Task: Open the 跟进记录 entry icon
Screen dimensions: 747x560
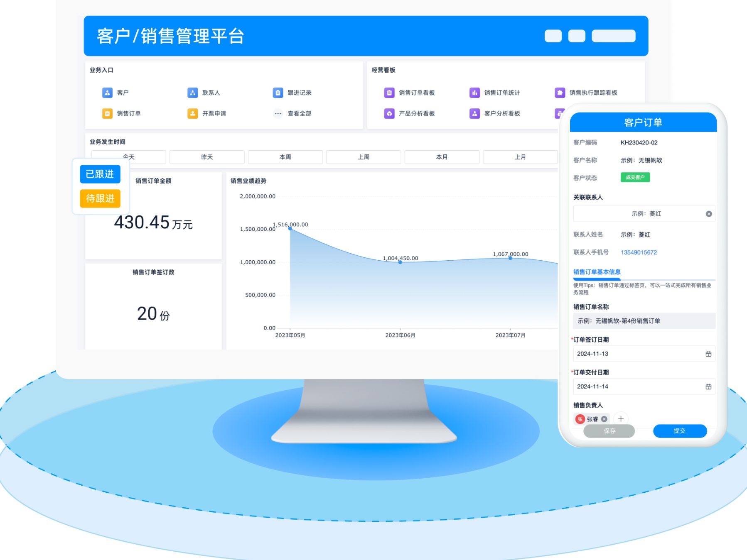Action: pos(278,93)
